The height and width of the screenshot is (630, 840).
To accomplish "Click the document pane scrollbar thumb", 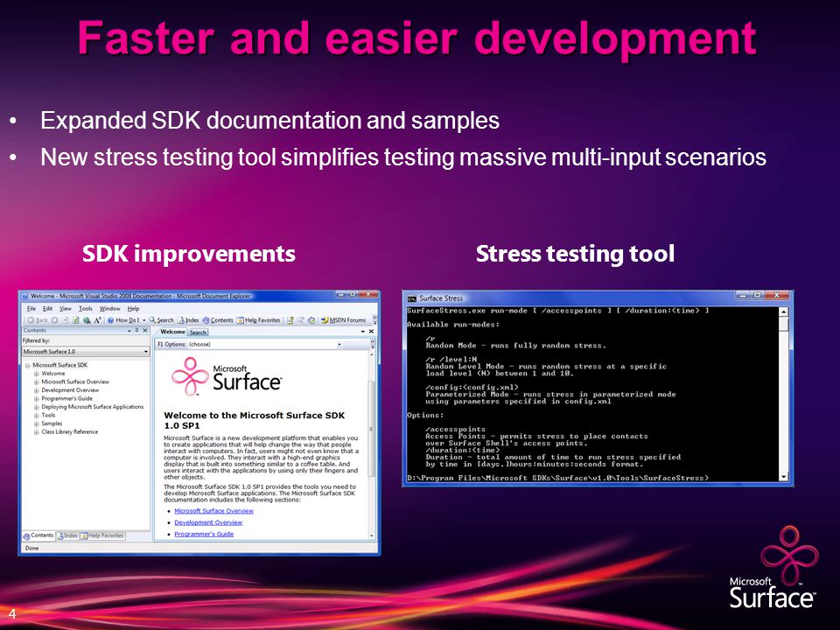I will [372, 429].
